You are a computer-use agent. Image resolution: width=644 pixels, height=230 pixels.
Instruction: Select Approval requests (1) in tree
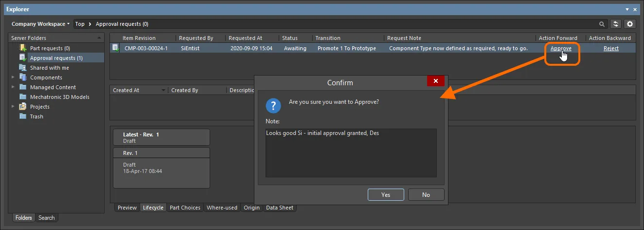point(56,58)
